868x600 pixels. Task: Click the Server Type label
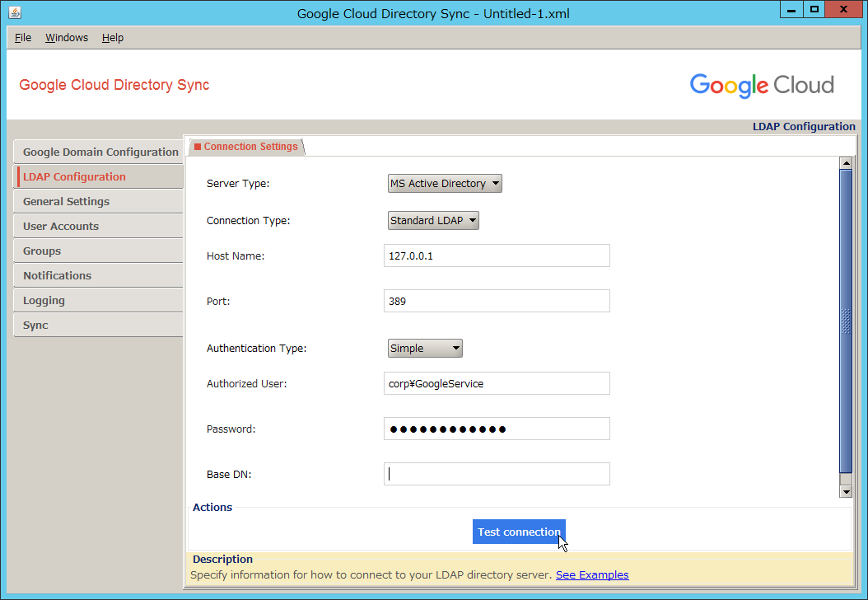pos(238,184)
